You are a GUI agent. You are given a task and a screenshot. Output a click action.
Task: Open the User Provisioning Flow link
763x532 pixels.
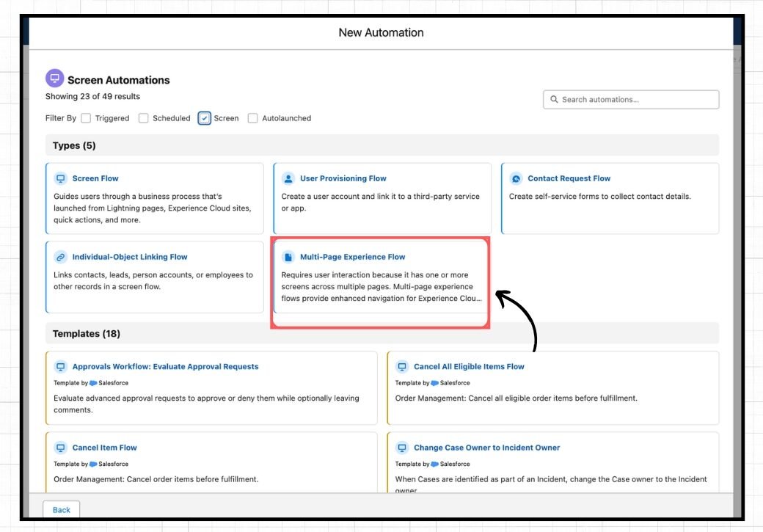pos(343,178)
